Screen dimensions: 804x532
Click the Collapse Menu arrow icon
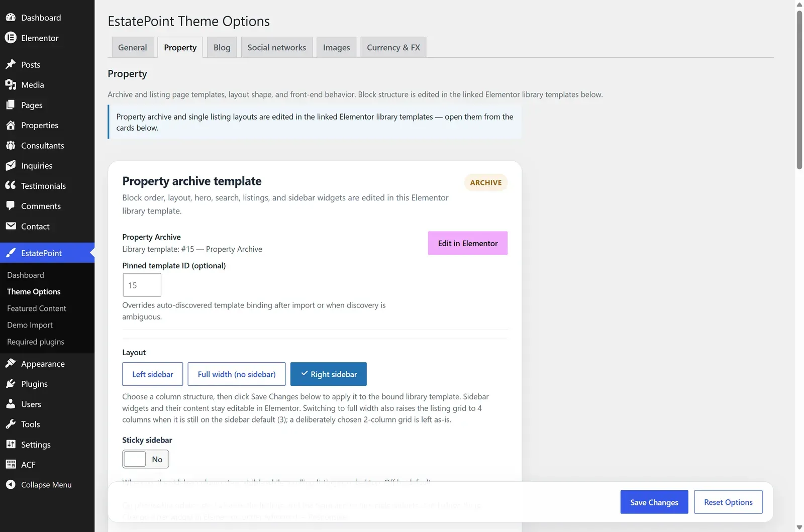[11, 484]
